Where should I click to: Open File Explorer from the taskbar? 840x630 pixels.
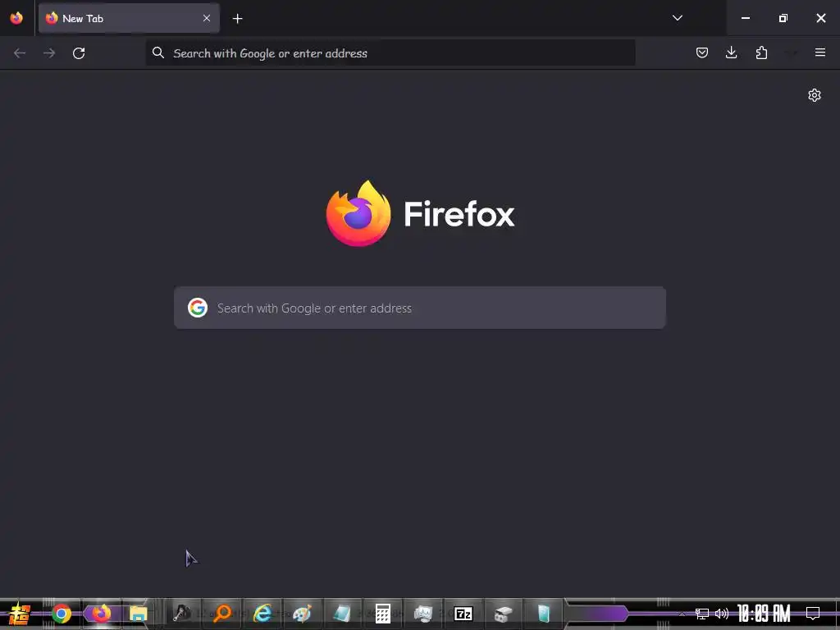(x=138, y=614)
